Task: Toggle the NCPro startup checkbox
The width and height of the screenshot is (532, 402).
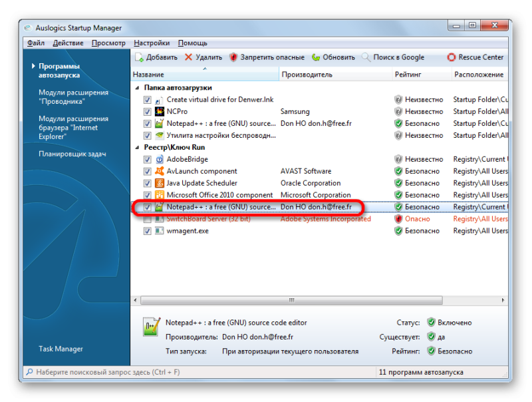Action: [147, 112]
